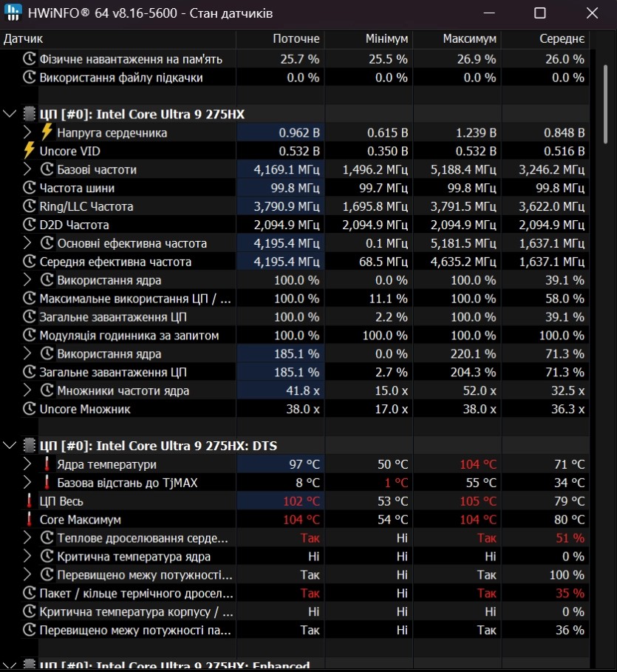Expand the Множники частоти ядра row

click(28, 390)
